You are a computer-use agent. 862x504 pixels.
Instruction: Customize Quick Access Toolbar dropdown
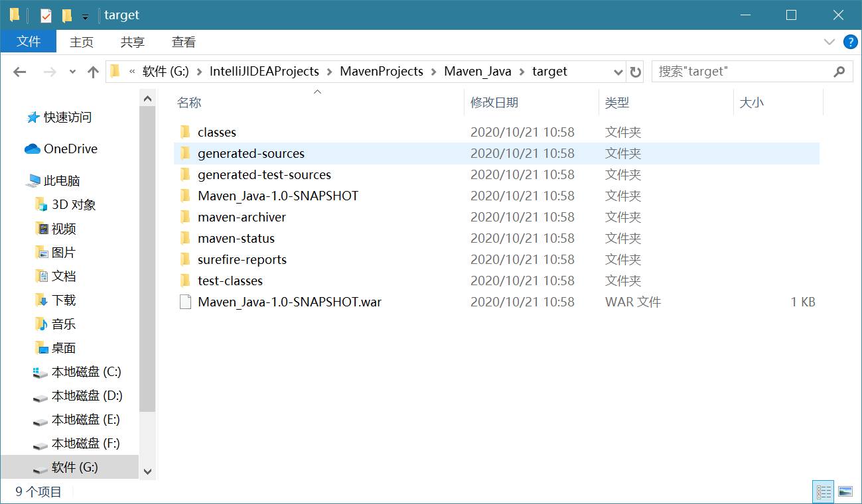85,17
